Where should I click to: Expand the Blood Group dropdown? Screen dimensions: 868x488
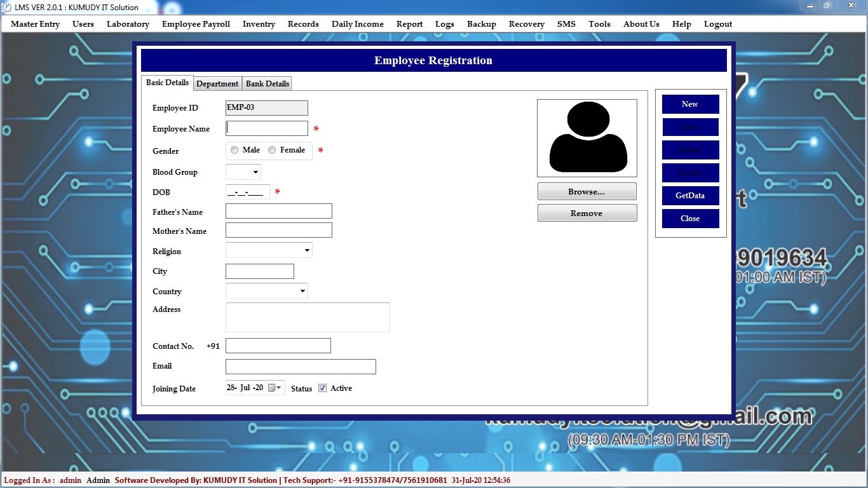255,172
